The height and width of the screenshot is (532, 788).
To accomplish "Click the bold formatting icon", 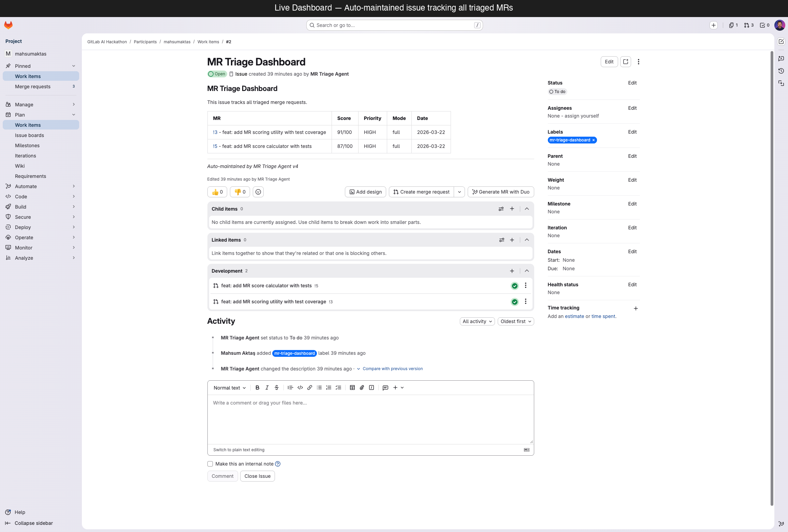I will pyautogui.click(x=258, y=387).
